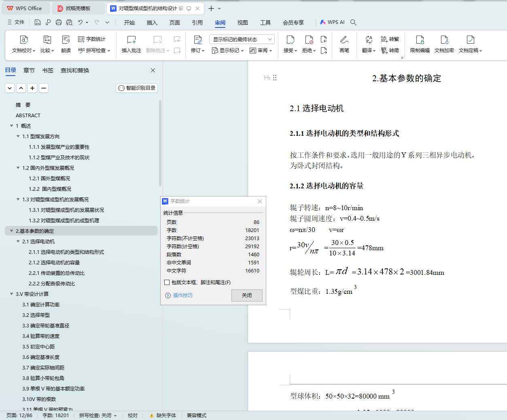This screenshot has height=420, width=507.
Task: Jump to '3.5 初定中心距' heading
Action: coord(38,346)
